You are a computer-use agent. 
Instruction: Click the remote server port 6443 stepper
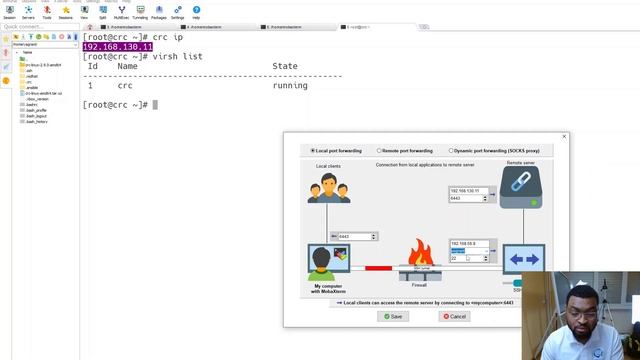coord(485,198)
